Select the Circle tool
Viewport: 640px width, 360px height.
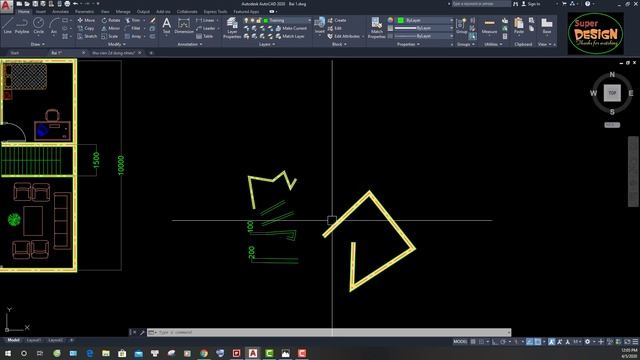tap(38, 26)
